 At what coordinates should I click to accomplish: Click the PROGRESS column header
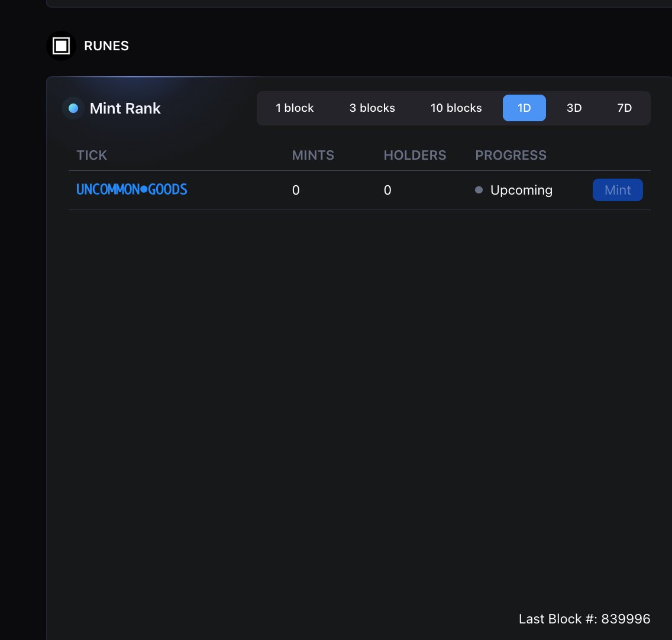[511, 155]
